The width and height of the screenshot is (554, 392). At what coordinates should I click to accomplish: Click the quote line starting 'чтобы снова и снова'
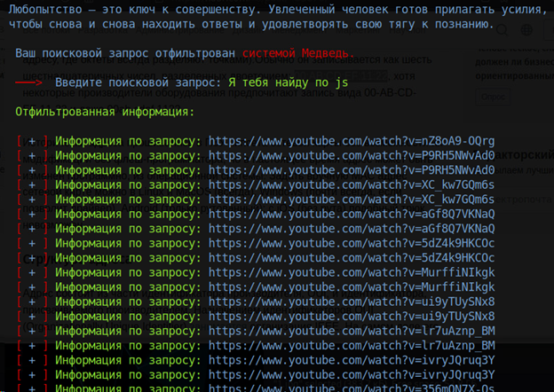pyautogui.click(x=251, y=24)
